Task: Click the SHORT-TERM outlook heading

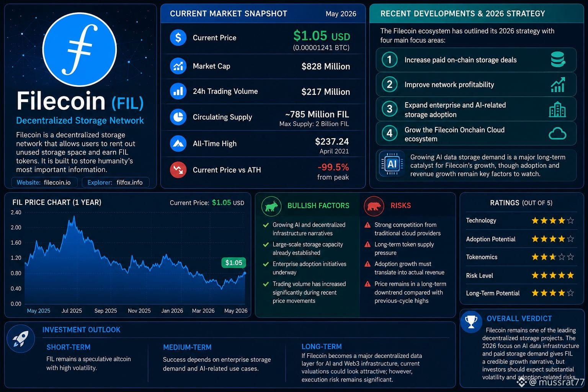Action: [69, 347]
